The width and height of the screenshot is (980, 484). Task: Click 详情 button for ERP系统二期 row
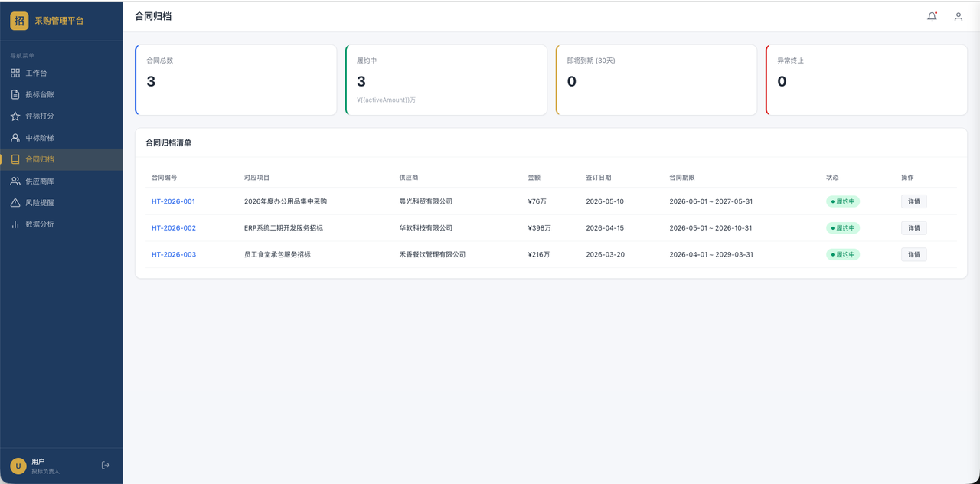coord(914,228)
